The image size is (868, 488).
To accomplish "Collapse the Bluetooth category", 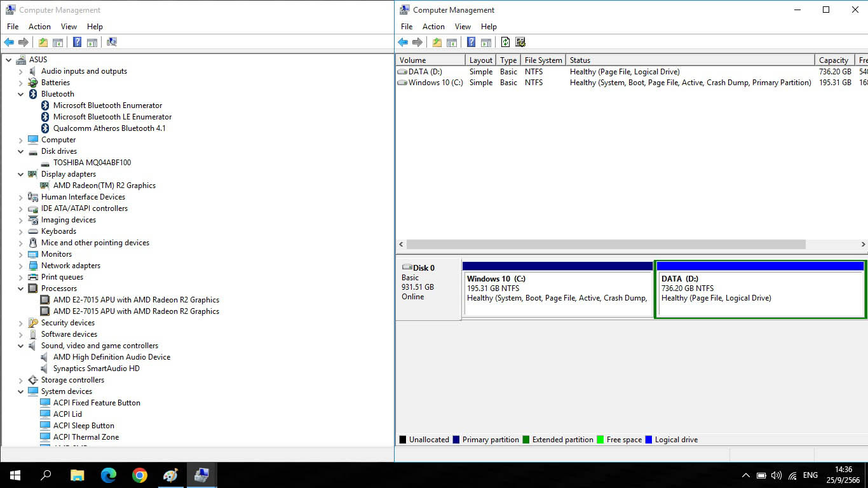I will click(21, 94).
